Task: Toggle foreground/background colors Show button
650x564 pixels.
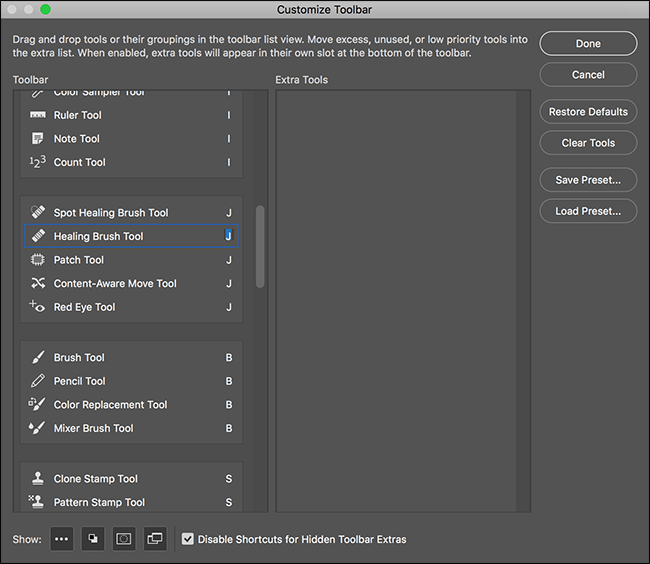Action: pyautogui.click(x=93, y=539)
